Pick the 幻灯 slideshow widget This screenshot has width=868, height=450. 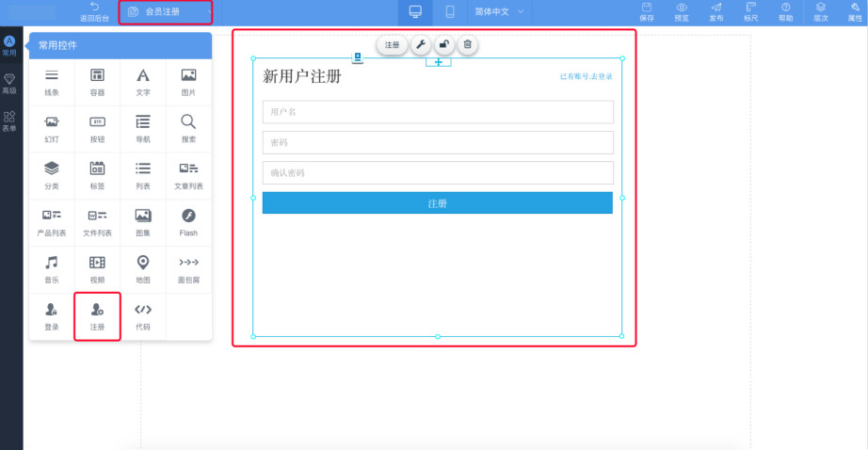coord(52,127)
